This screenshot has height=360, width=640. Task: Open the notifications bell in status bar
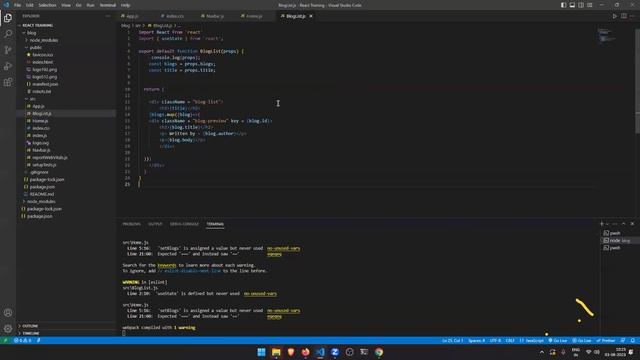pos(633,340)
